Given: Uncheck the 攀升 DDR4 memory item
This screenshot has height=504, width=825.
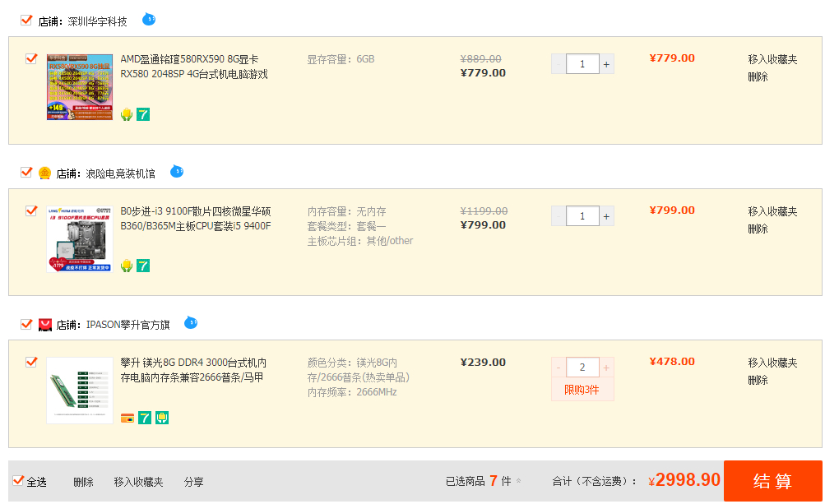Looking at the screenshot, I should click(x=31, y=362).
